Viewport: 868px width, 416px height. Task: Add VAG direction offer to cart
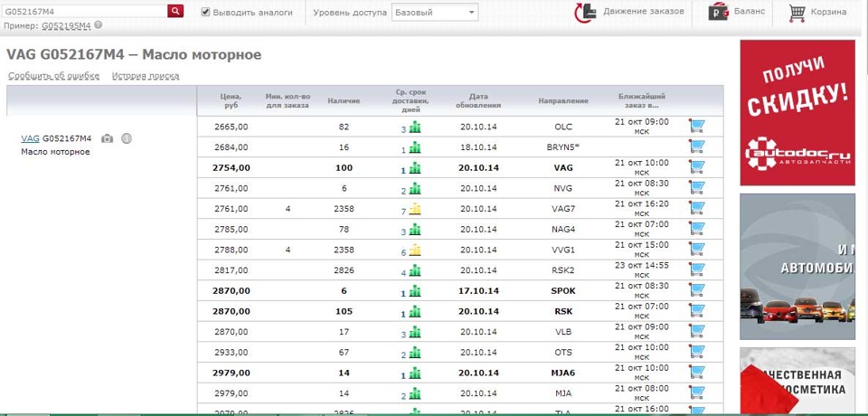pos(696,167)
